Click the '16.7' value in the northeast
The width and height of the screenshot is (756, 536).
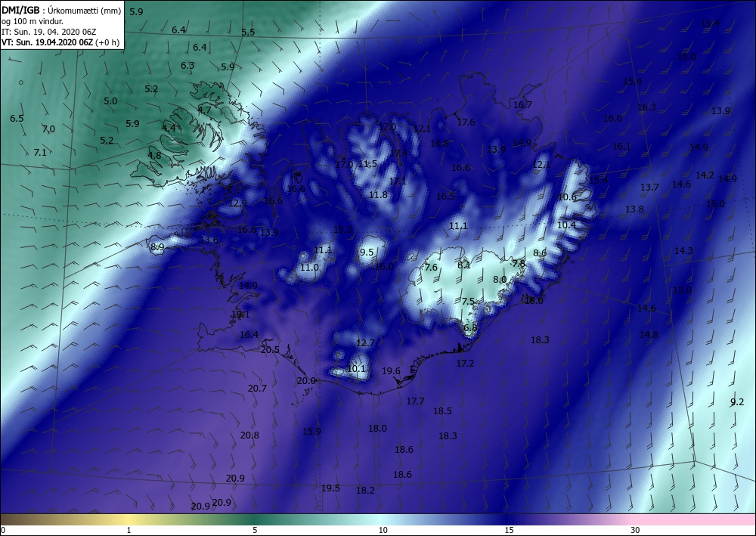522,105
